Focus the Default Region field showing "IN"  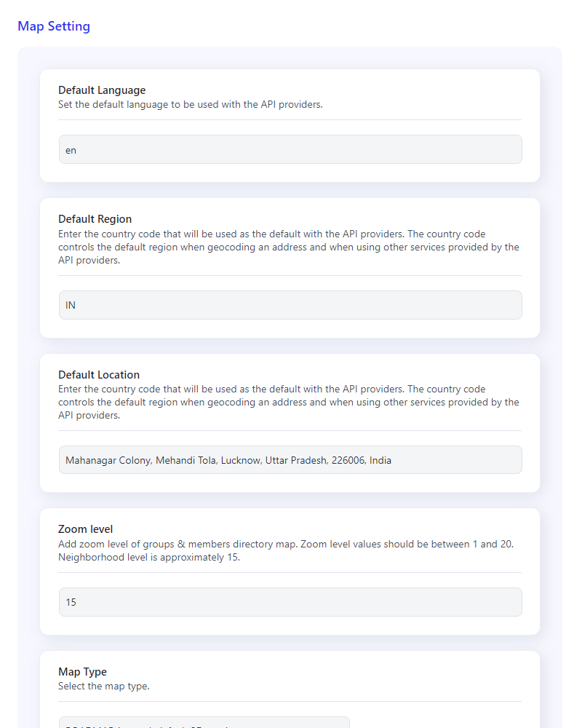click(x=290, y=305)
